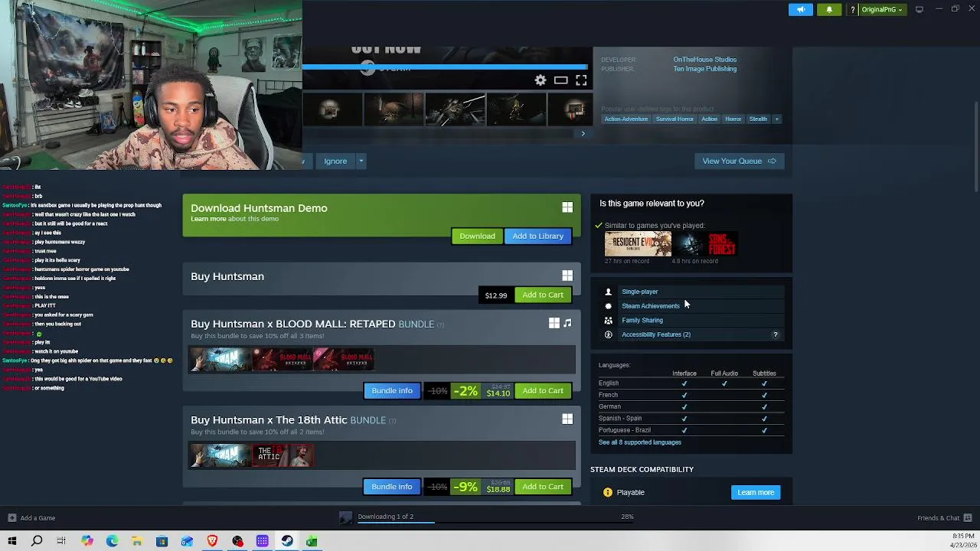Click Windows icon in Buy Huntsman box
The image size is (980, 551).
coord(567,275)
